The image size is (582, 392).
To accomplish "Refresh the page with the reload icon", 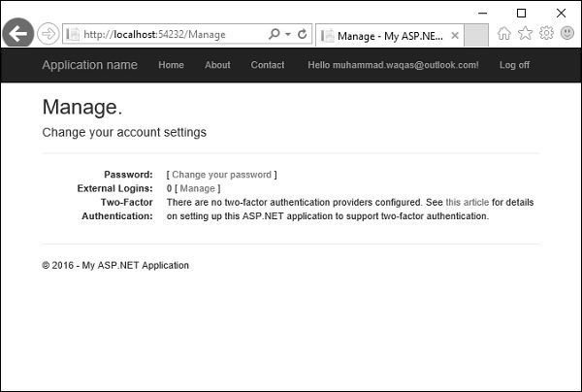I will (x=303, y=34).
